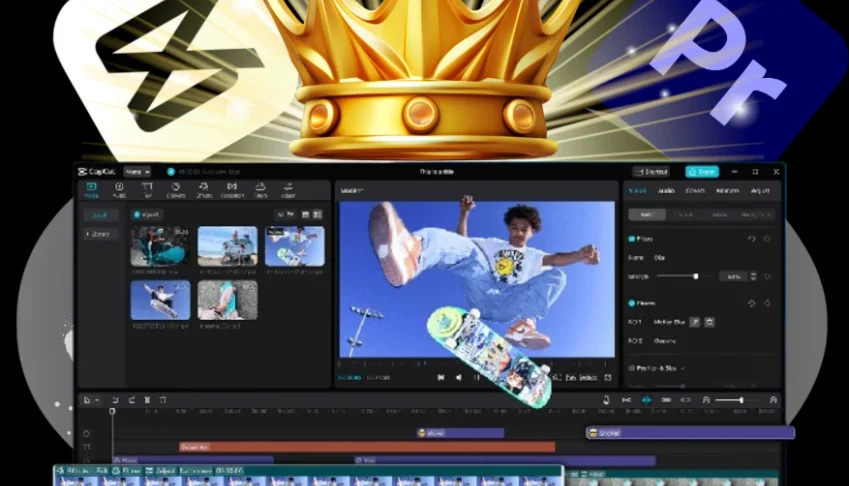Toggle the Effects checkbox in the right panel
Image resolution: width=849 pixels, height=486 pixels.
click(x=631, y=304)
